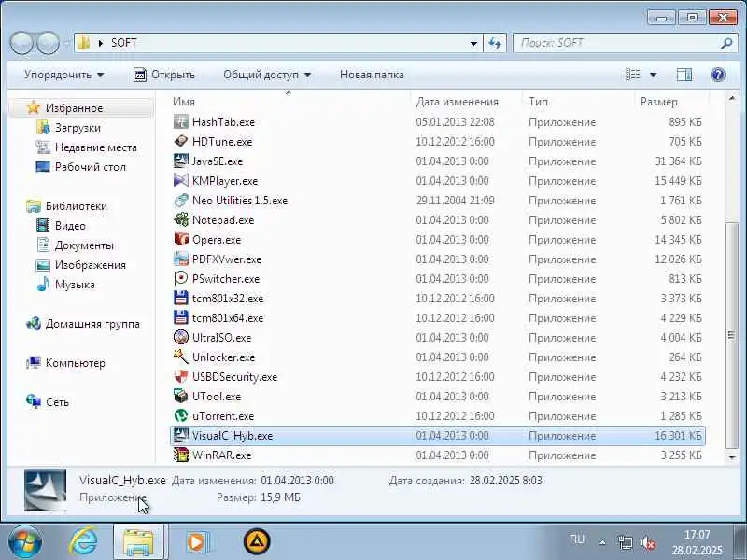Open the Упорядочить dropdown menu
This screenshot has height=560, width=747.
[x=63, y=75]
